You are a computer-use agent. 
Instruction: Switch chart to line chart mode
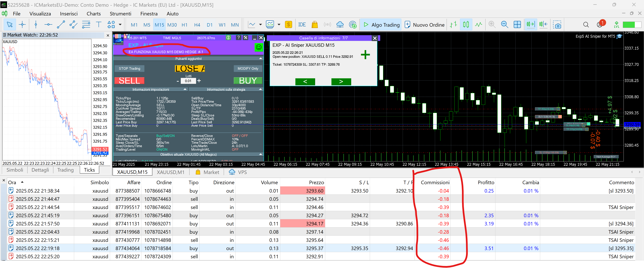click(478, 25)
